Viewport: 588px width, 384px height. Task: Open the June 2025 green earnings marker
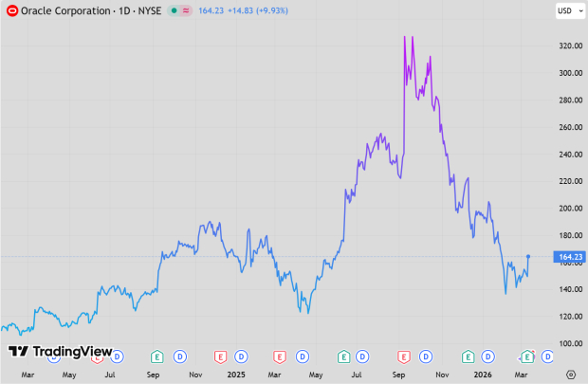pos(342,357)
